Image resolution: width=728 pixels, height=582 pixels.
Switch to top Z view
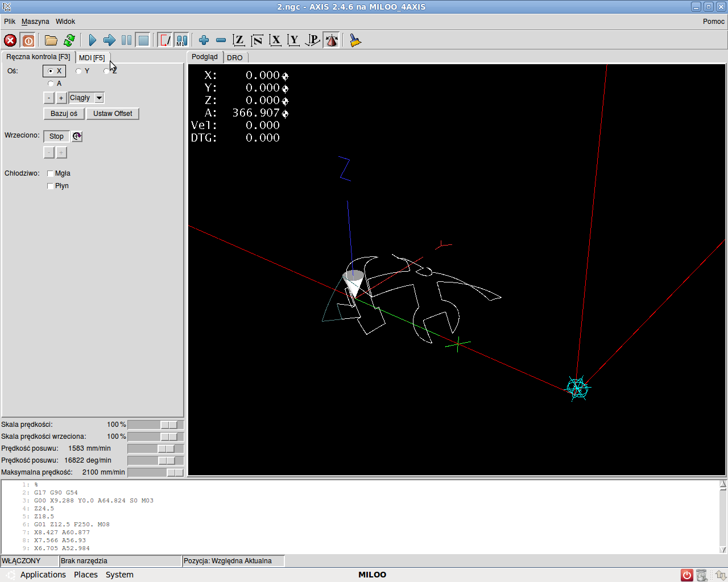[239, 40]
